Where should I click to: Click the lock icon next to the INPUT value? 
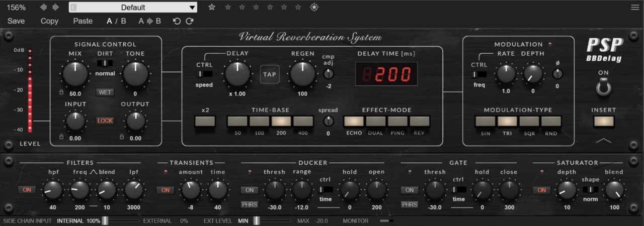(61, 137)
